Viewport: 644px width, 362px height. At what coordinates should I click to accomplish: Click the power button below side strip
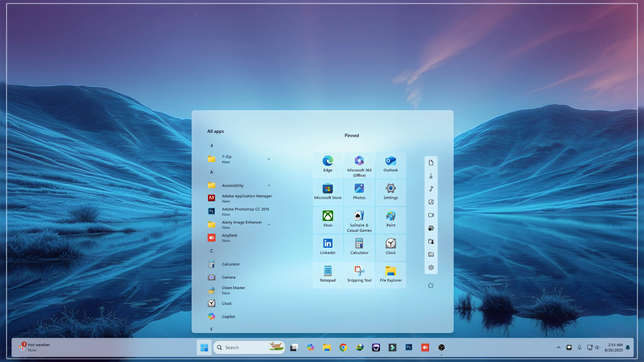coord(431,286)
